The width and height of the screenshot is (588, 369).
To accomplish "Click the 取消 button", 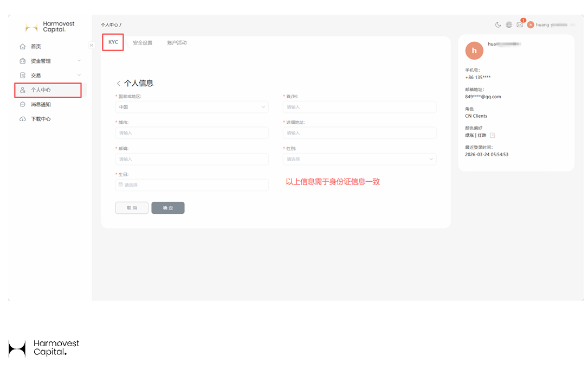I will 132,208.
